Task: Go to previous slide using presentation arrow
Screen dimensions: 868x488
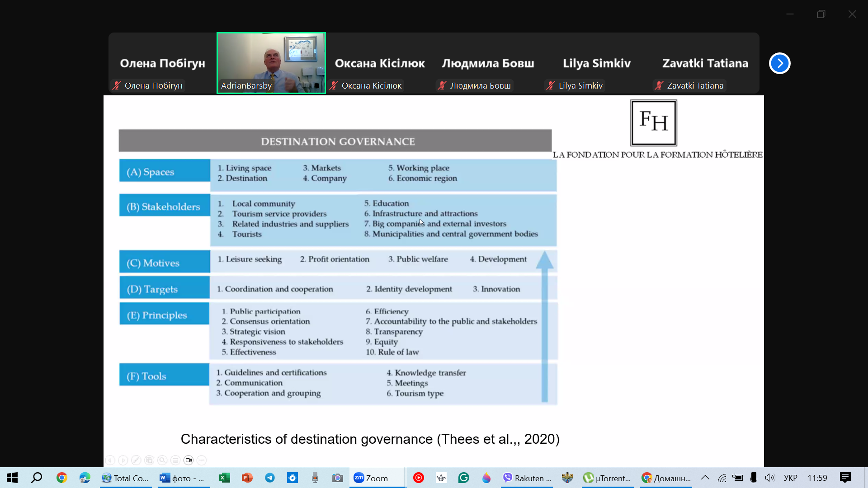Action: (110, 460)
